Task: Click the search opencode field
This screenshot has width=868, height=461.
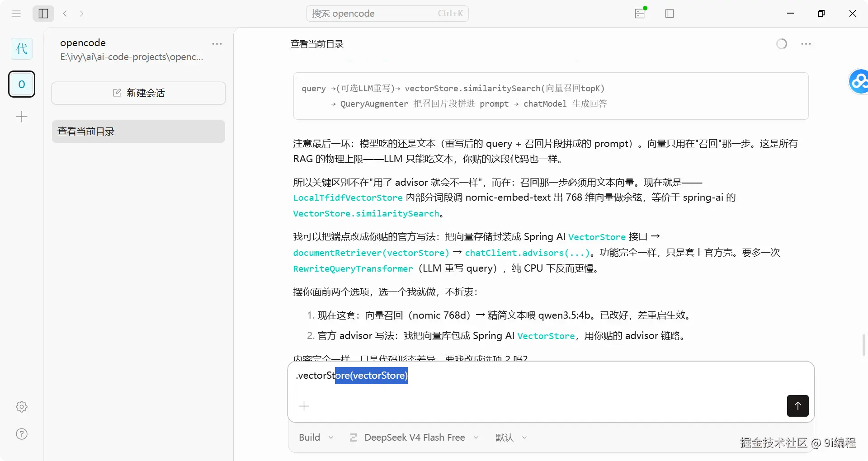Action: [x=387, y=14]
